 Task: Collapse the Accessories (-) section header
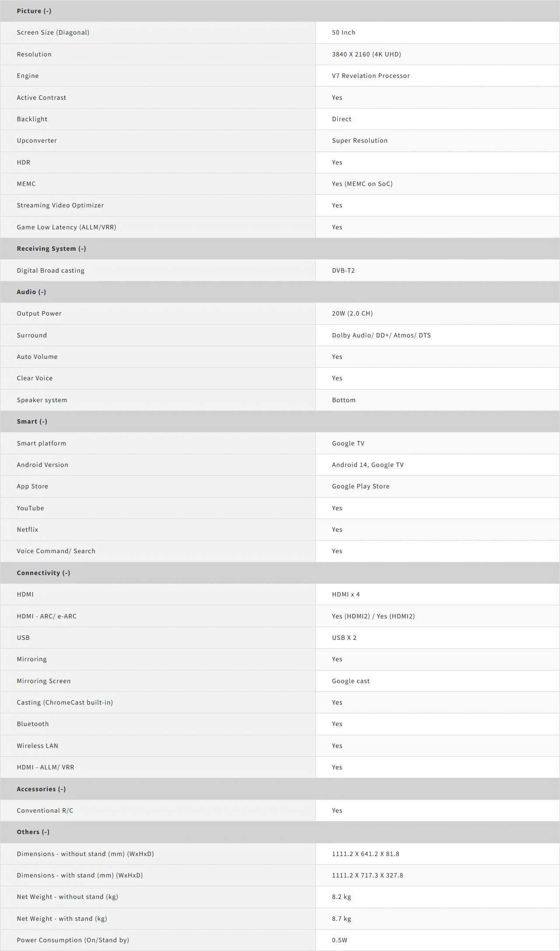(x=280, y=789)
